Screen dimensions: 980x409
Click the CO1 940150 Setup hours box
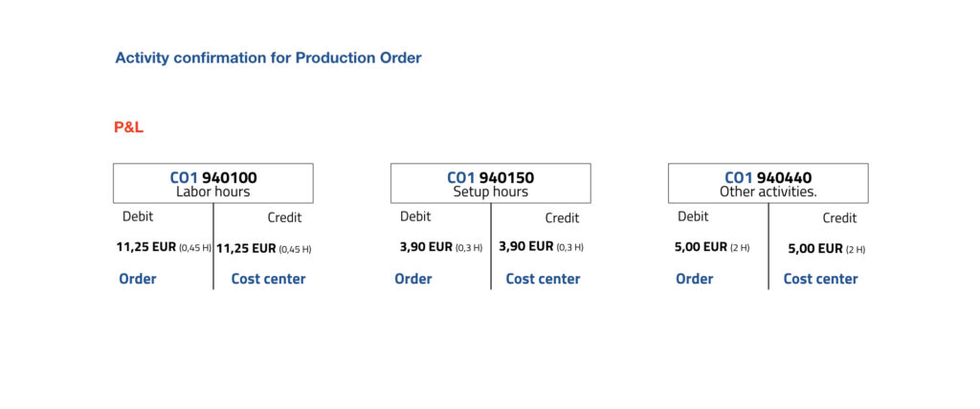pyautogui.click(x=490, y=183)
